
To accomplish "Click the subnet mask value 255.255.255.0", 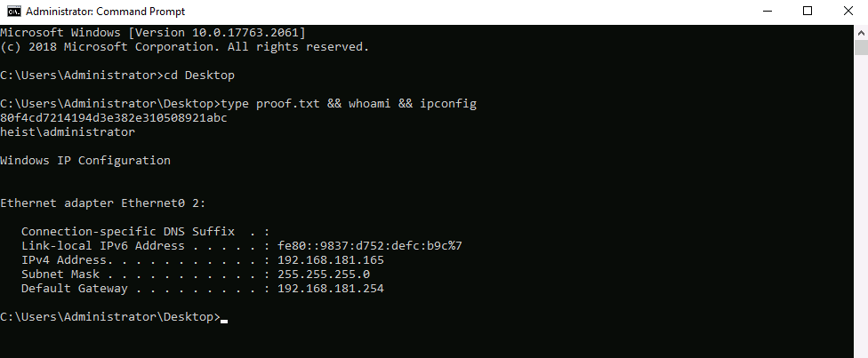I will [x=324, y=274].
